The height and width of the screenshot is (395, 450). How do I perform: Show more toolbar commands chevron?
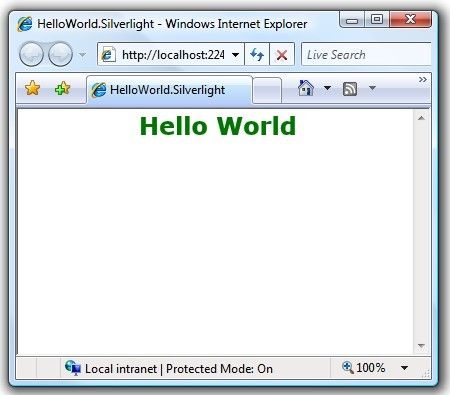pyautogui.click(x=423, y=79)
